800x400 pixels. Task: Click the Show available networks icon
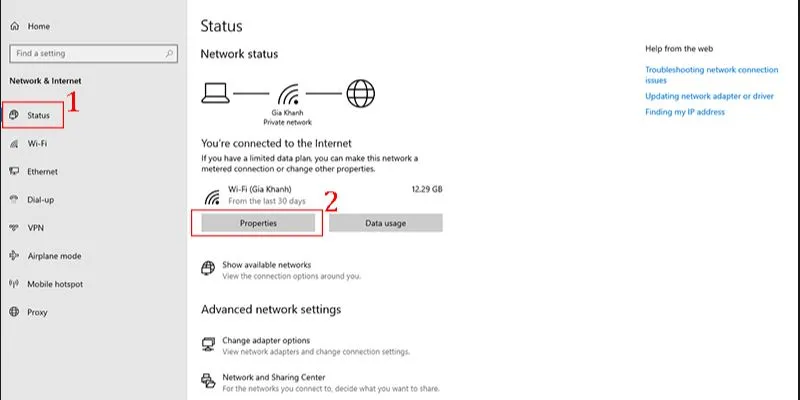pos(208,269)
